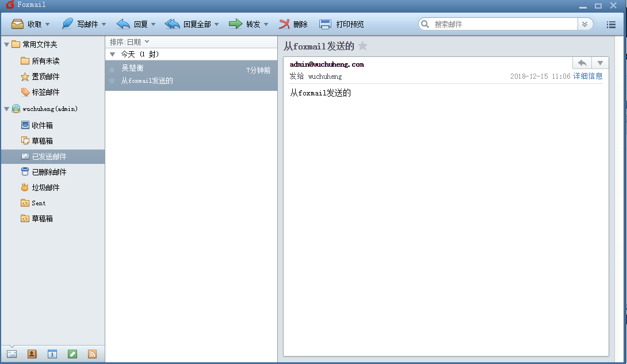Screen dimensions: 627x364
Task: Toggle read status dot on 吴楚衡 email
Action: point(112,70)
